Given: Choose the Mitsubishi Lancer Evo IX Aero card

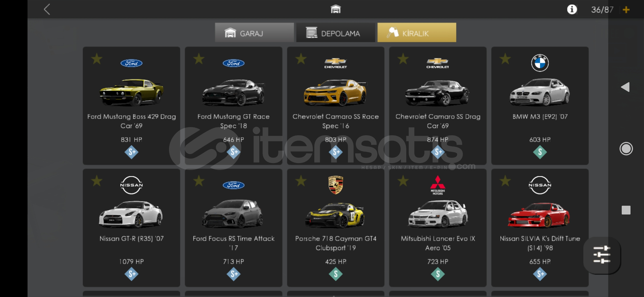Looking at the screenshot, I should pos(438,228).
